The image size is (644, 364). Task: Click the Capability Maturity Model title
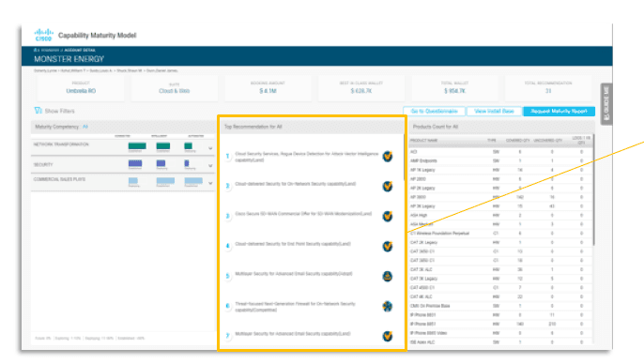point(98,36)
